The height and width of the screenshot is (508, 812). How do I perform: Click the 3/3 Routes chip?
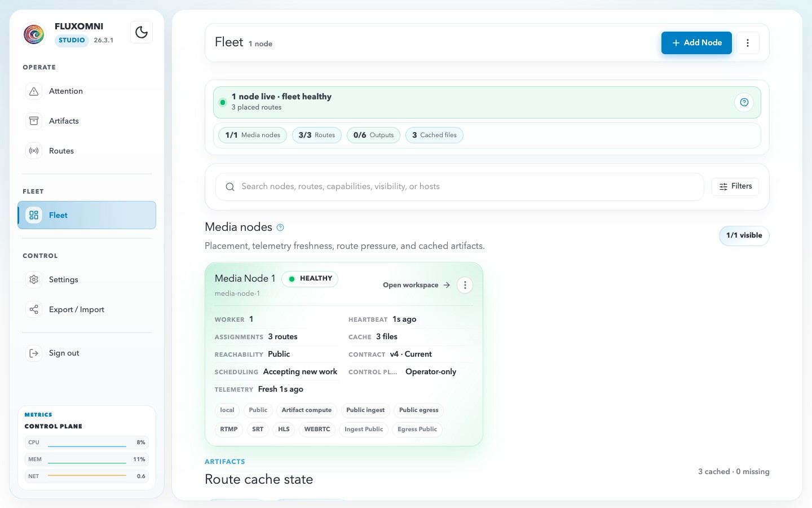317,135
